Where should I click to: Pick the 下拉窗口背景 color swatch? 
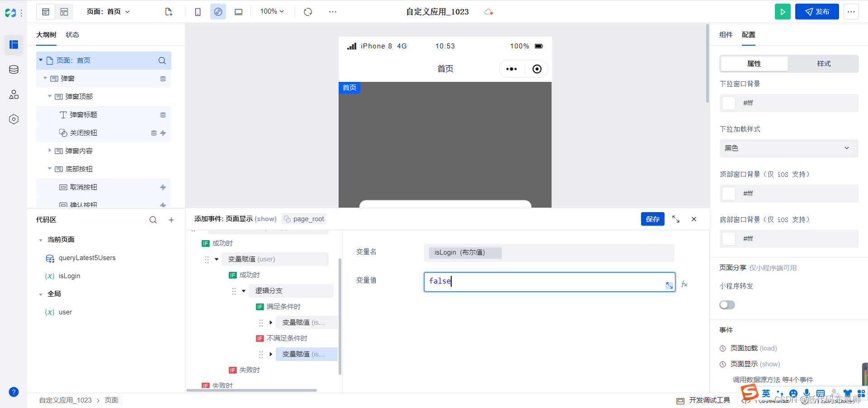729,103
